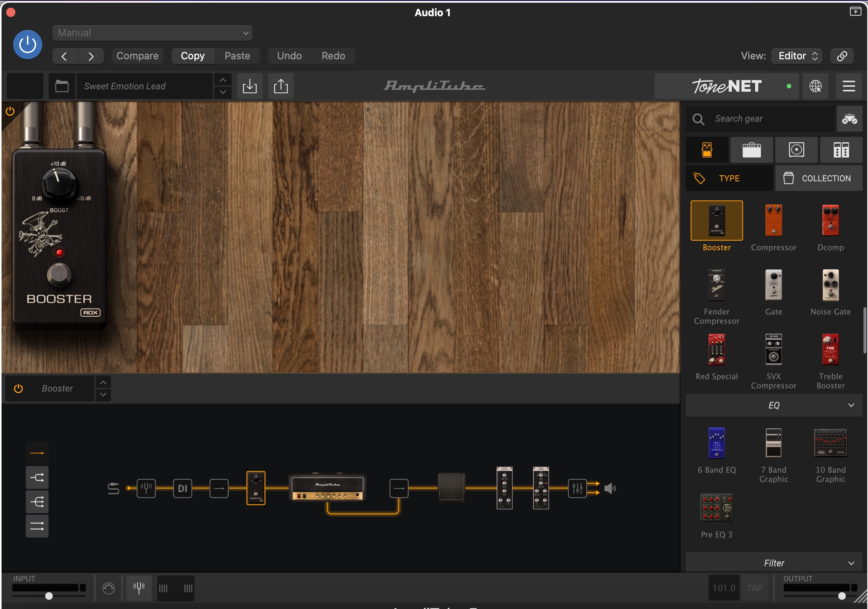
Task: Toggle Booster power in gear selector bar
Action: pos(18,389)
